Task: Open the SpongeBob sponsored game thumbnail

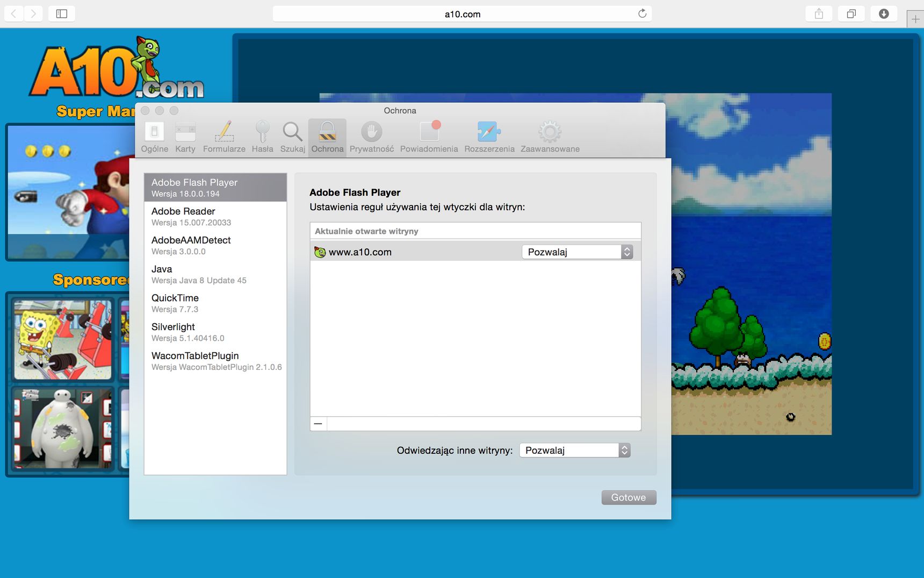Action: pyautogui.click(x=63, y=339)
